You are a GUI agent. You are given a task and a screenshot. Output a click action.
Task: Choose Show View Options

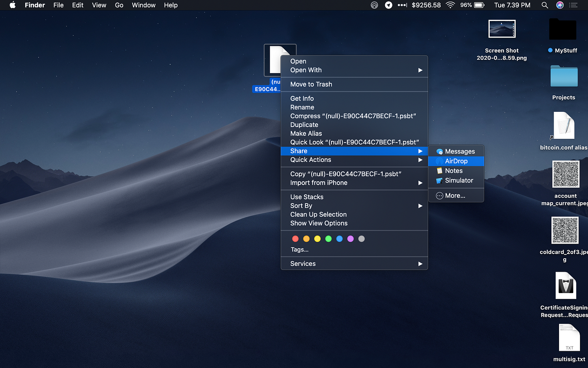[x=354, y=223]
